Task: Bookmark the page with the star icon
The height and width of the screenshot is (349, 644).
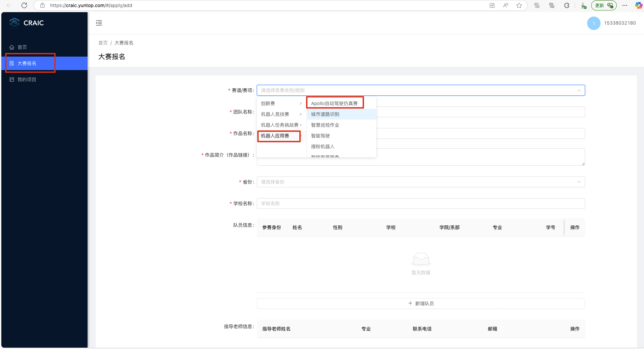Action: tap(519, 5)
